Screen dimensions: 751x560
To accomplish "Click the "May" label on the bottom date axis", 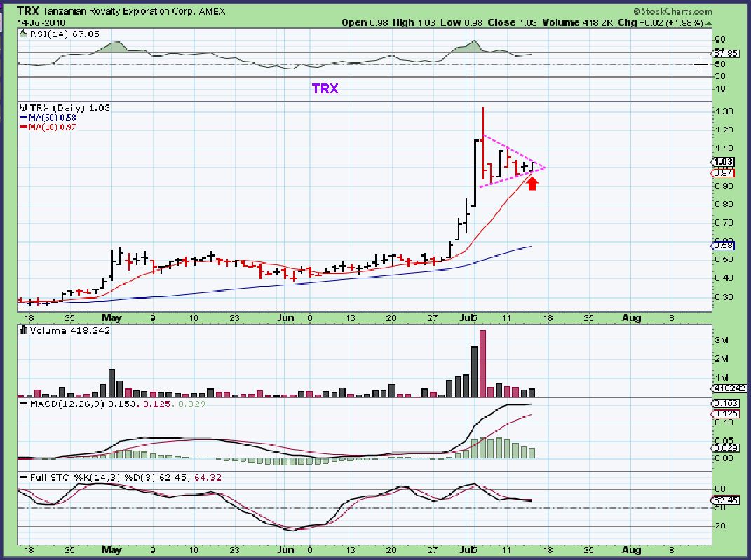I will pyautogui.click(x=111, y=550).
